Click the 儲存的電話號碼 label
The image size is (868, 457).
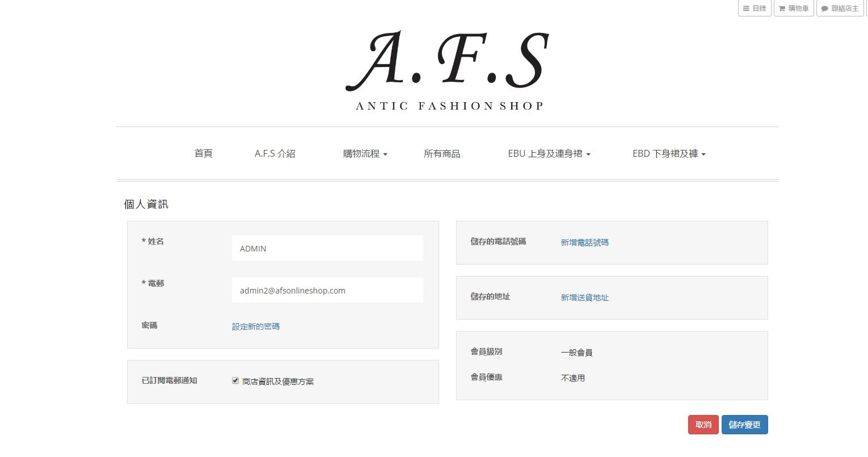[x=498, y=241]
